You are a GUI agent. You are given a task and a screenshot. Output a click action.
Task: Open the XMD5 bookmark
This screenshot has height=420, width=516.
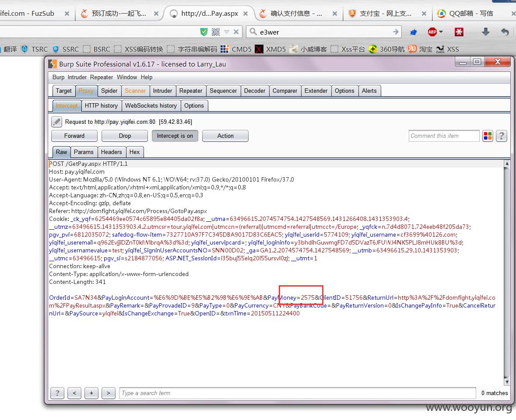tap(270, 49)
